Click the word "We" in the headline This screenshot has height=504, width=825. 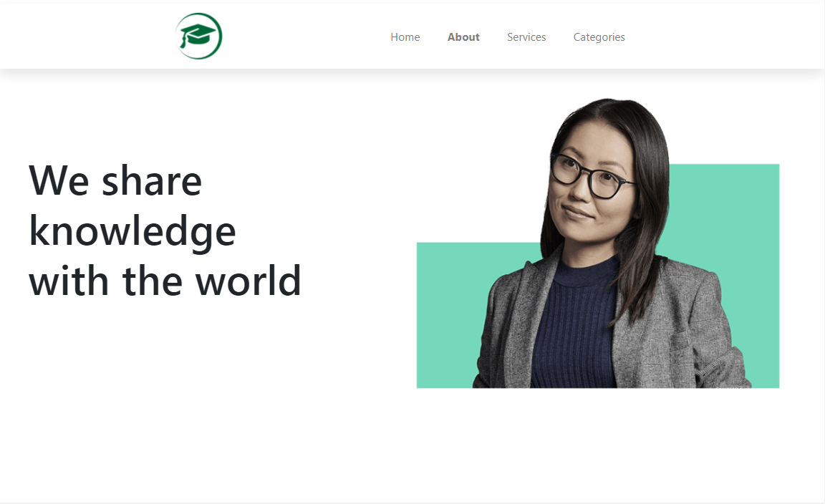click(x=59, y=180)
